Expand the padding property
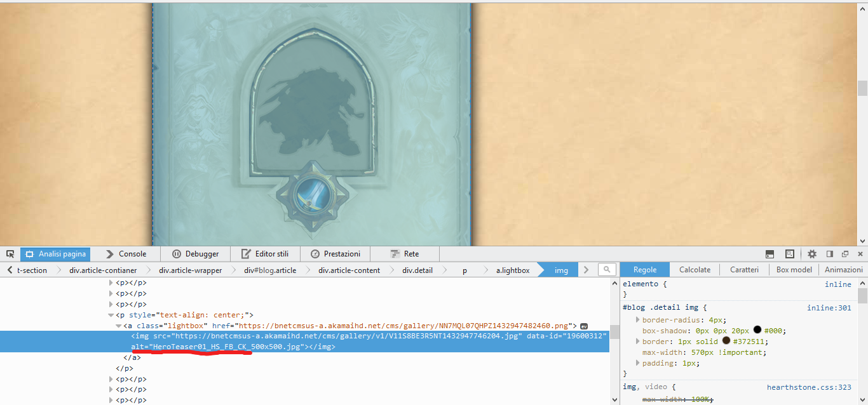 [x=637, y=363]
